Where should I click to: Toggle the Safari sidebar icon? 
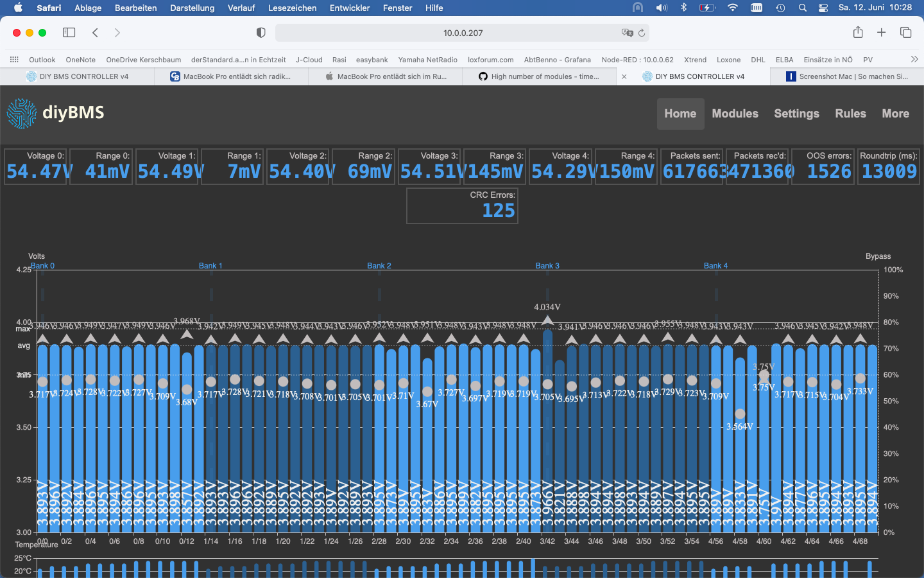(69, 33)
